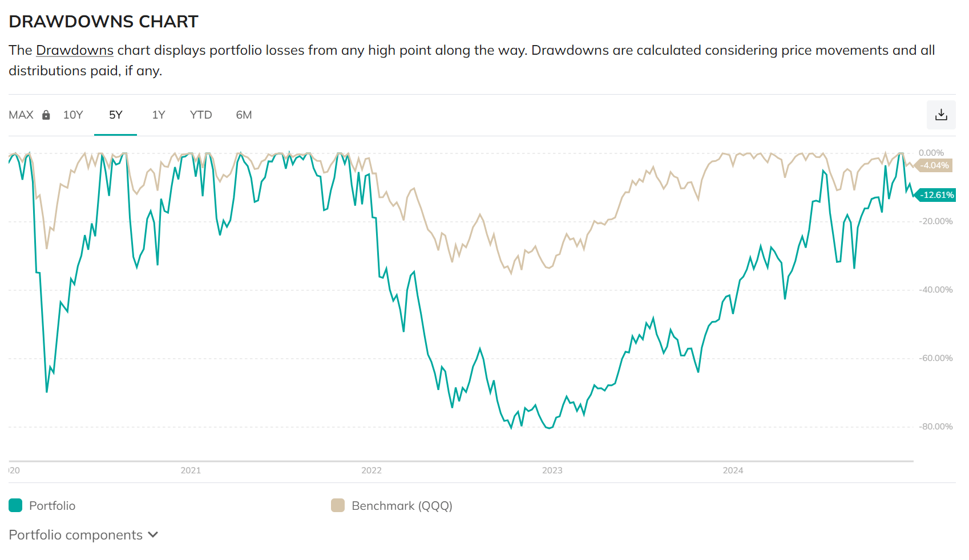The width and height of the screenshot is (969, 560).
Task: Click the -12.61% portfolio value badge
Action: click(936, 195)
